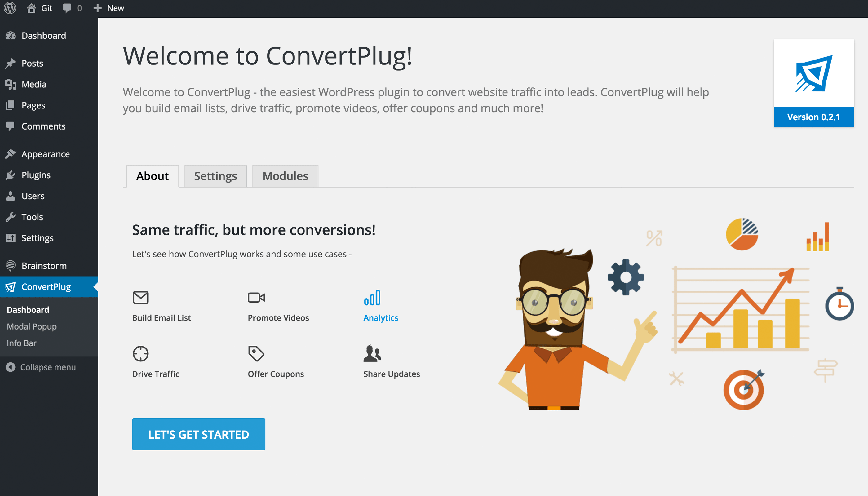Open Info Bar submenu link

coord(21,343)
